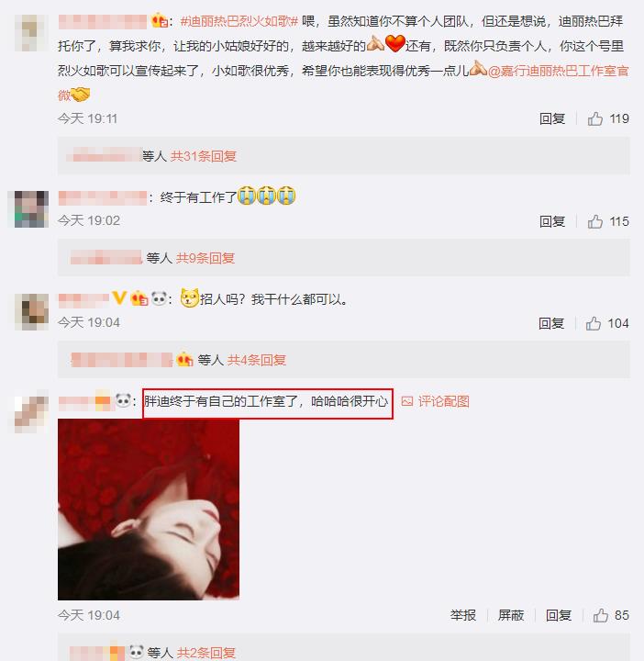Click the 评论配图 image icon
Image resolution: width=644 pixels, height=661 pixels.
[x=407, y=401]
